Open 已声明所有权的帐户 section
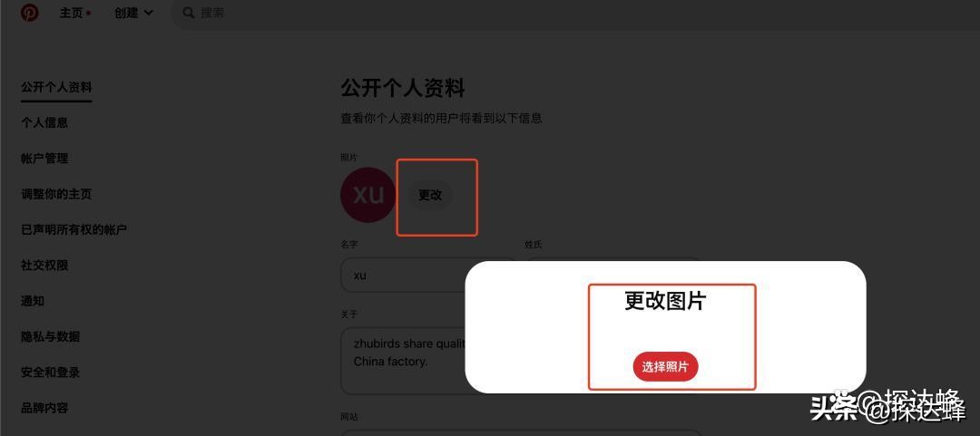 73,230
